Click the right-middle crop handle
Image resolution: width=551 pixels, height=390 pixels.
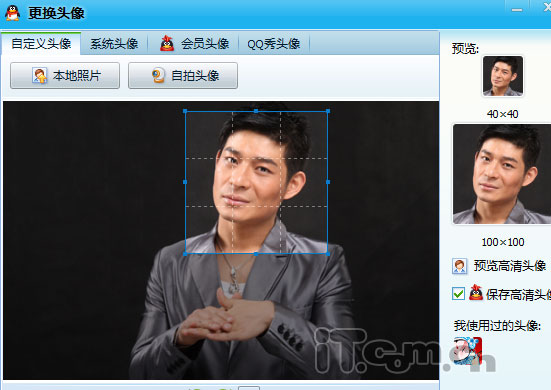(x=328, y=182)
